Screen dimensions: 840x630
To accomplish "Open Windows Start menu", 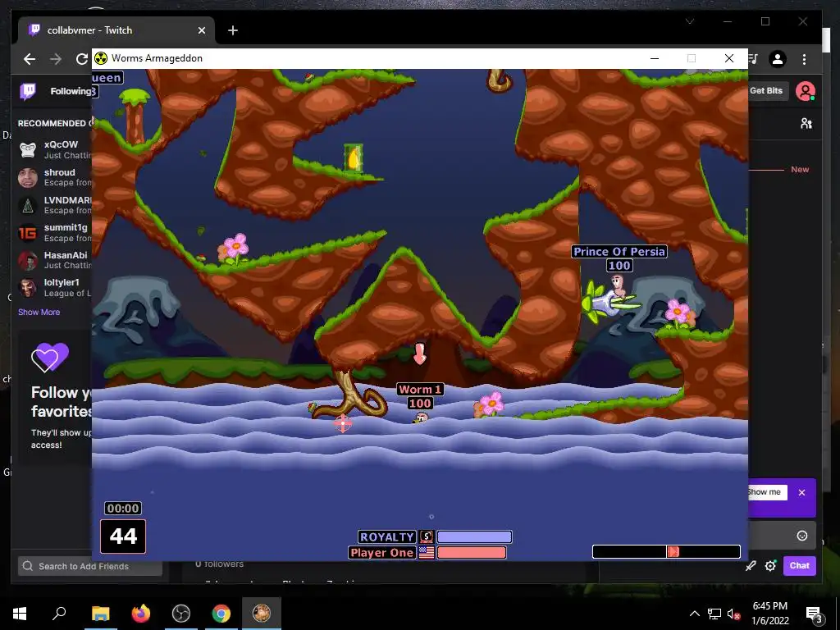I will tap(20, 614).
